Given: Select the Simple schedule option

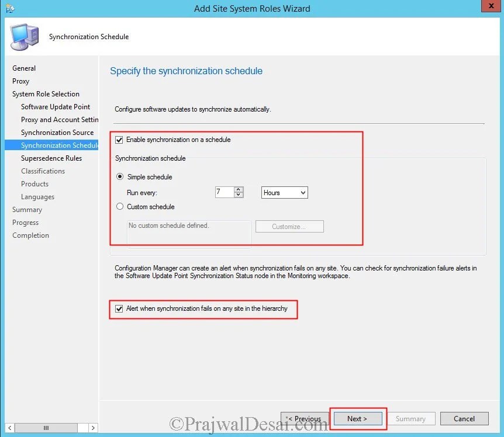Looking at the screenshot, I should click(x=121, y=176).
